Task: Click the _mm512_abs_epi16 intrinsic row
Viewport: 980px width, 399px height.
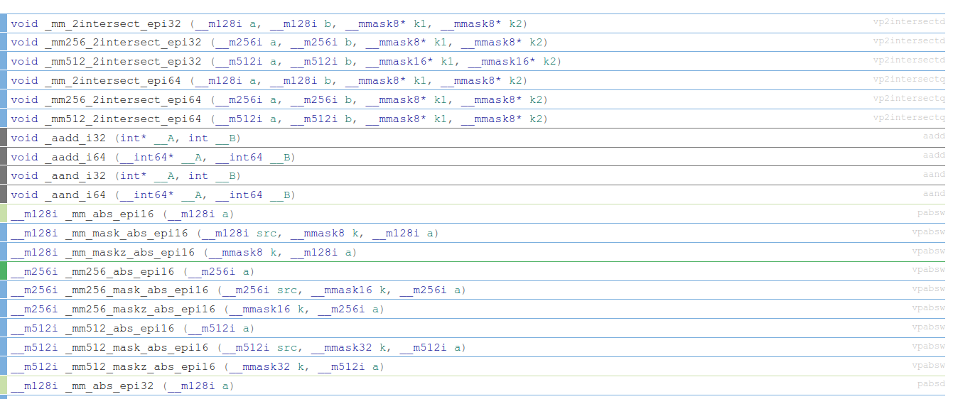Action: click(x=473, y=329)
